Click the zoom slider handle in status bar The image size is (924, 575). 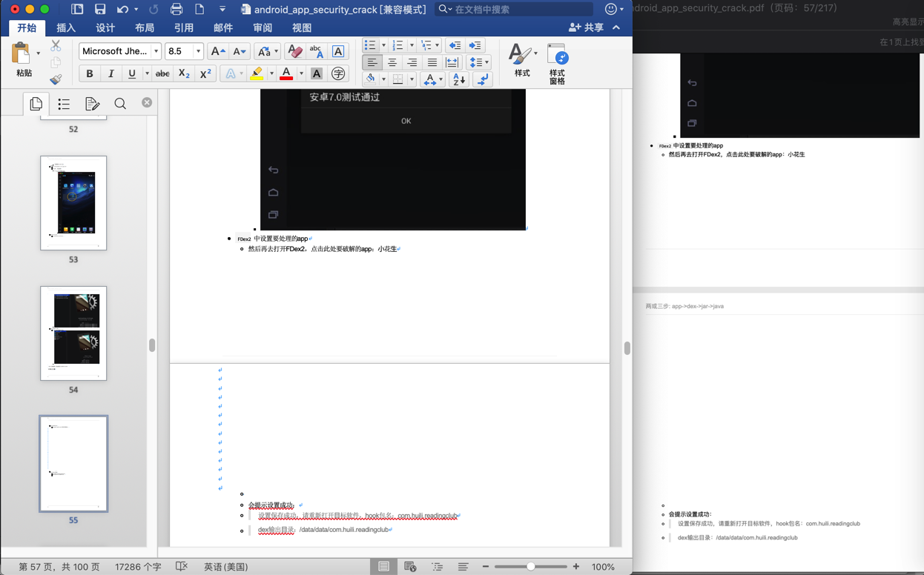point(531,566)
